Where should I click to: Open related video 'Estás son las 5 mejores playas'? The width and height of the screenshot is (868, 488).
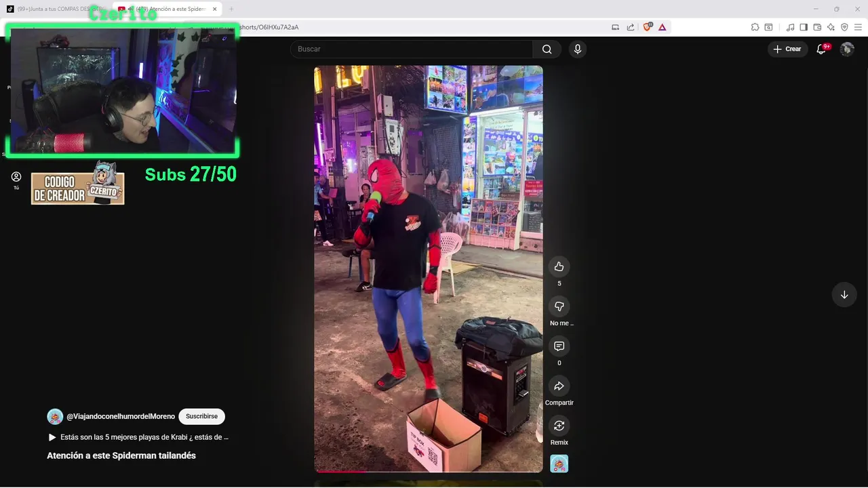click(x=138, y=437)
